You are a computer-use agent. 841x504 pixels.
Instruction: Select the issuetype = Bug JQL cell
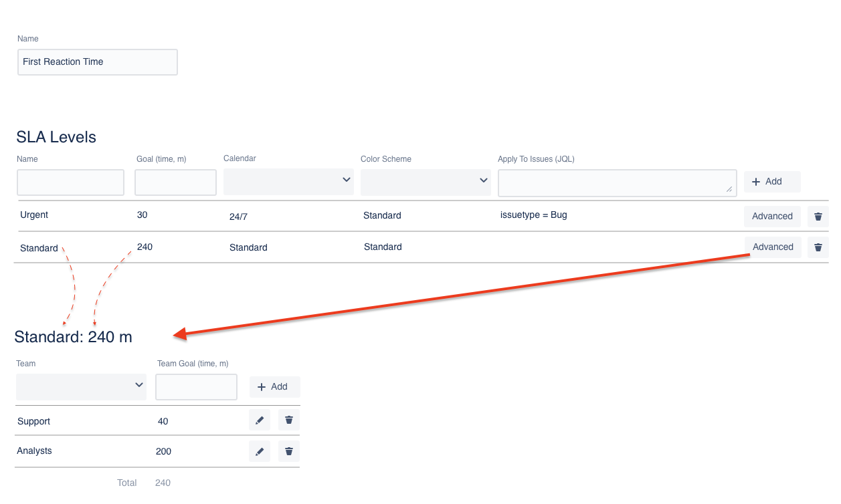tap(533, 215)
